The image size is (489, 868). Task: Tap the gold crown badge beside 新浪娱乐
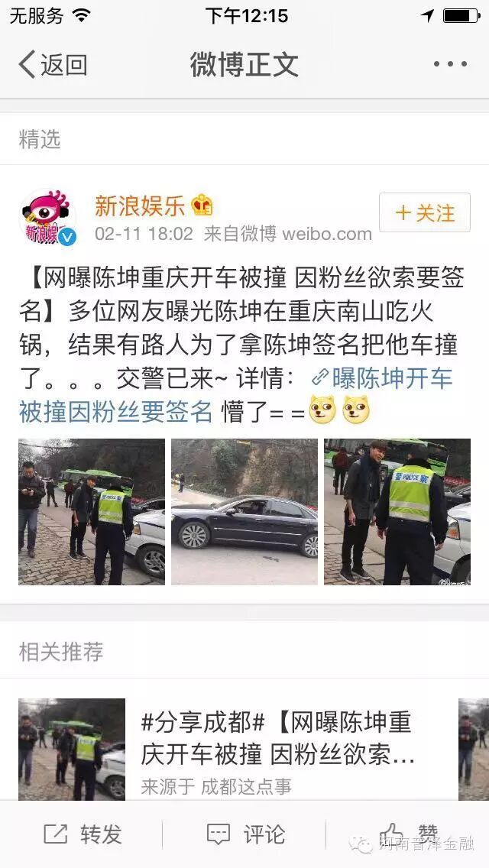click(202, 206)
